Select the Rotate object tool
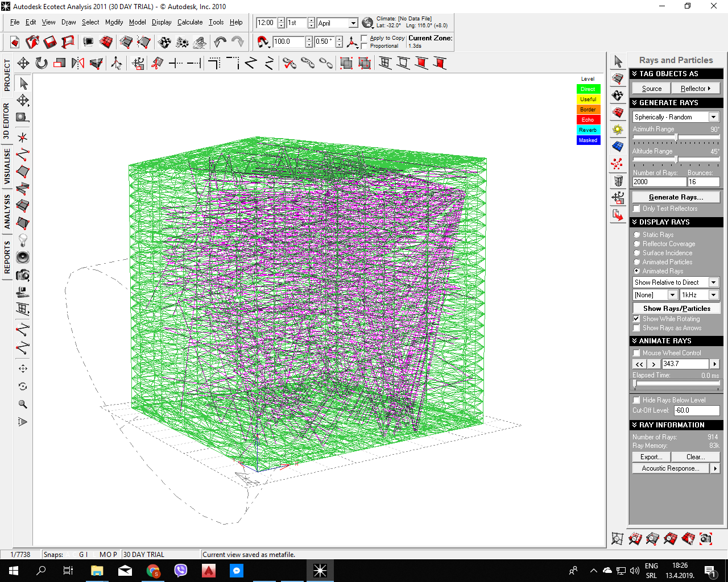 click(x=42, y=63)
